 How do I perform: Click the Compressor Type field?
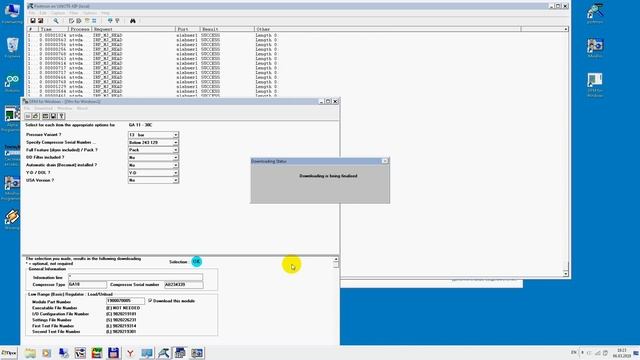(x=87, y=284)
